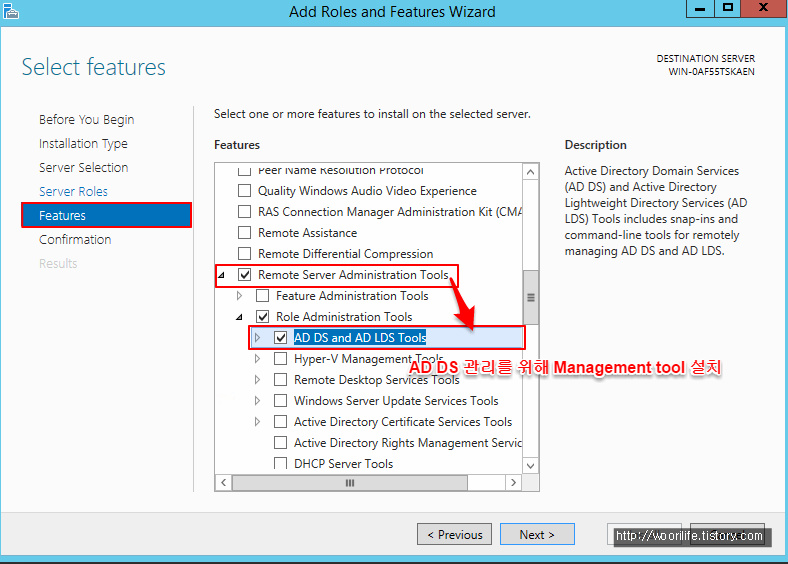Enable Remote Differential Compression checkbox
The height and width of the screenshot is (564, 788).
click(244, 253)
